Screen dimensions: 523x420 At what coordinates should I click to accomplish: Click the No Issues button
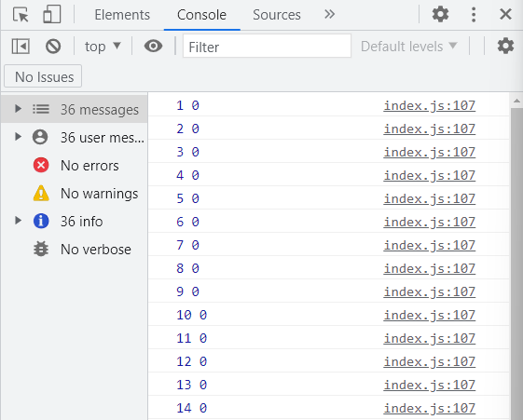point(43,76)
